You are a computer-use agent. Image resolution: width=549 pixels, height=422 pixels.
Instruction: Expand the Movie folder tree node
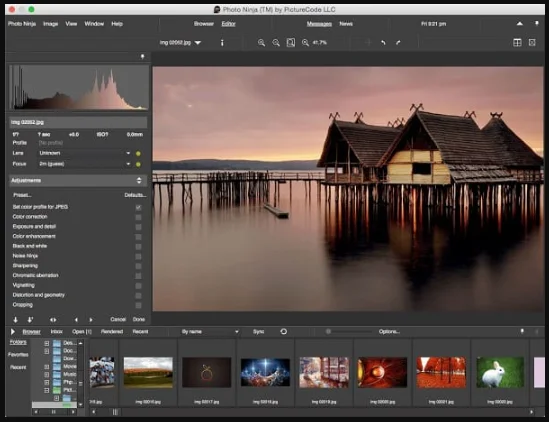tap(47, 367)
